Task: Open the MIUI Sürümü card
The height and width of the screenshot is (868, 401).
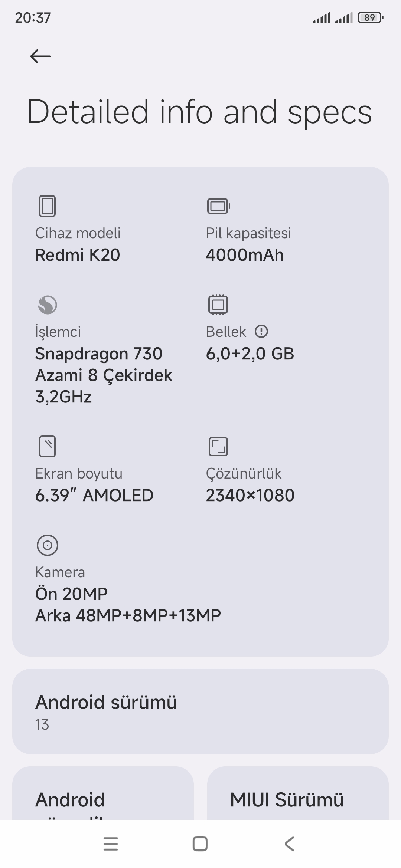Action: [x=298, y=793]
